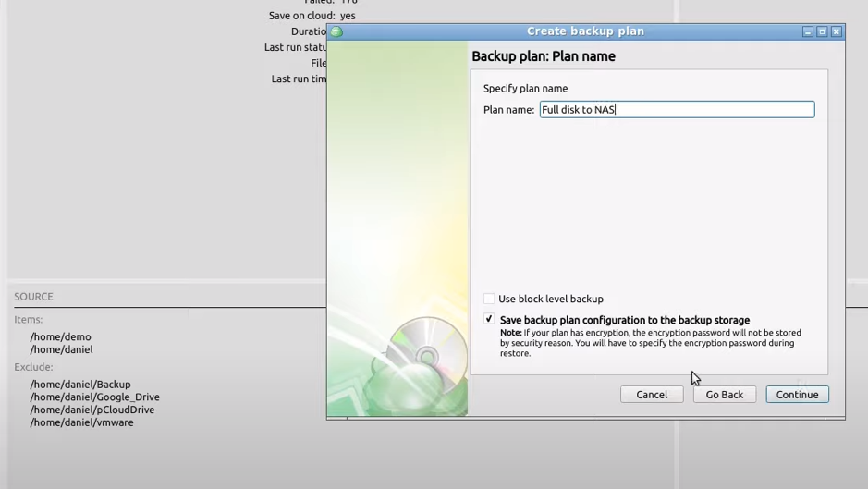The image size is (868, 489).
Task: Click the SOURCE section header
Action: coord(33,297)
